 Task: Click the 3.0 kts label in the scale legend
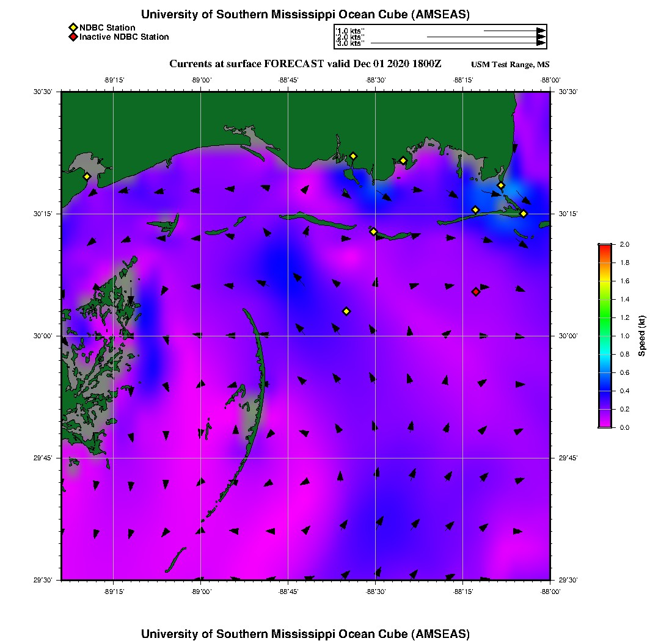[x=351, y=43]
